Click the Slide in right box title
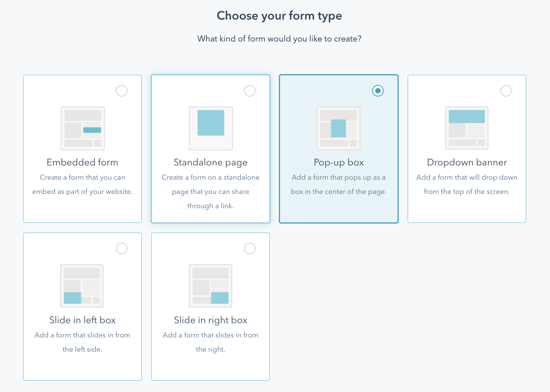Viewport: 550px width, 392px height. pyautogui.click(x=211, y=320)
